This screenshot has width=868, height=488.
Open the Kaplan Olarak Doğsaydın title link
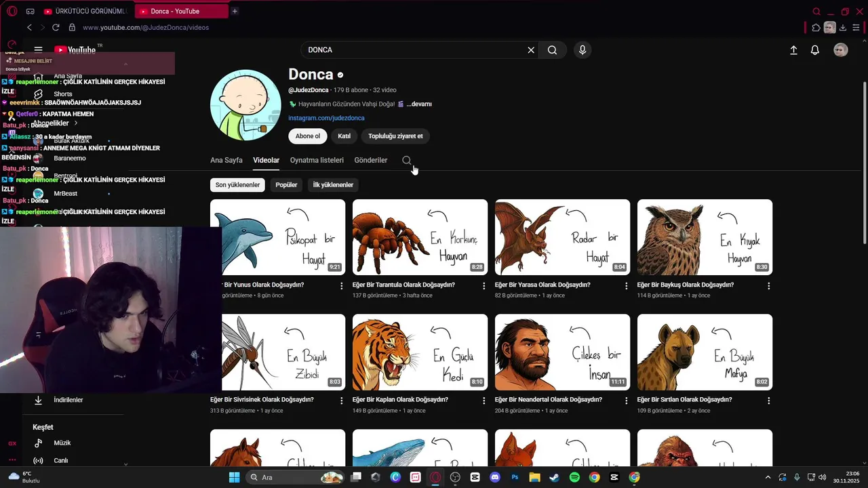401,400
